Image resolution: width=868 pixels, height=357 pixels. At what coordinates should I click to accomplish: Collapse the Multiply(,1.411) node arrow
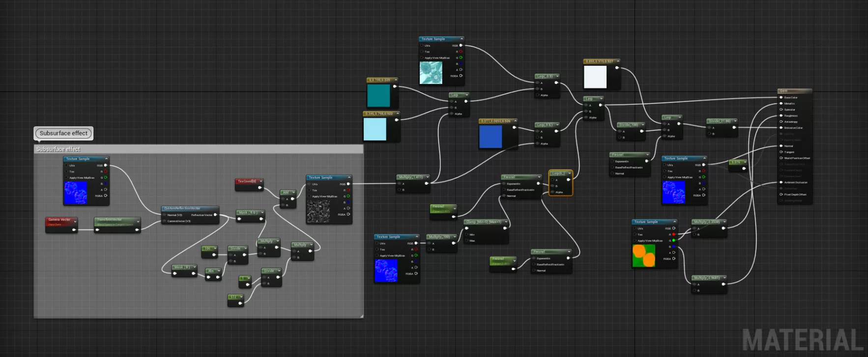click(427, 177)
